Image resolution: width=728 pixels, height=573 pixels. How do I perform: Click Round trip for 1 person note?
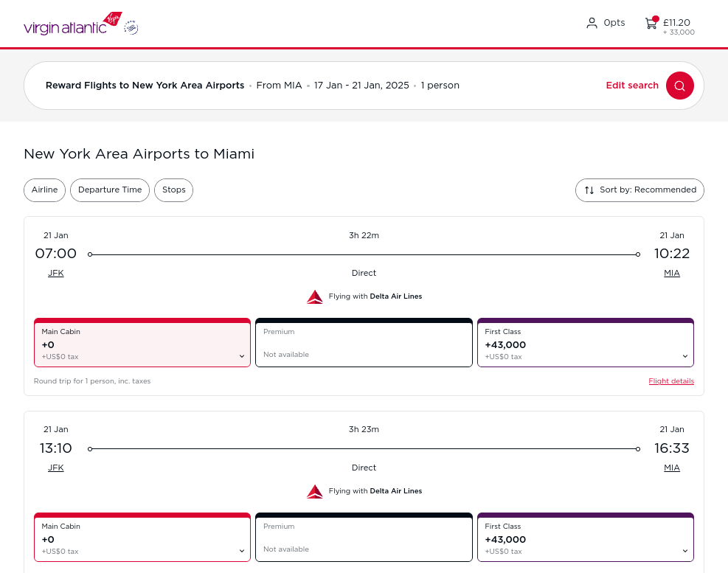92,381
